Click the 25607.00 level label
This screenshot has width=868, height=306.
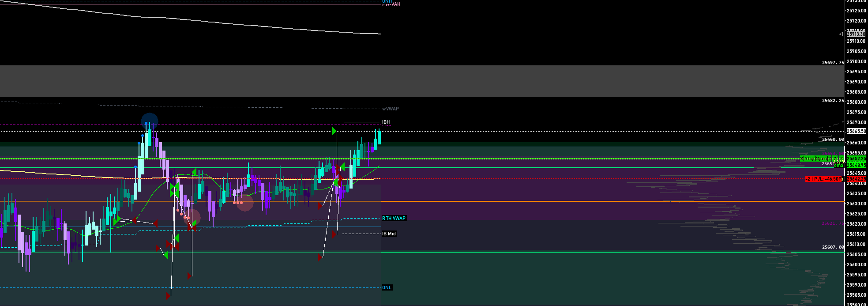(833, 247)
